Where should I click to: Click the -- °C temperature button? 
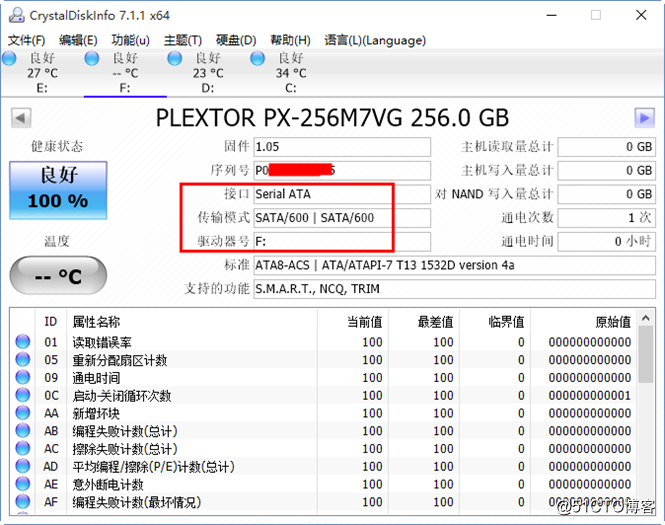(58, 276)
